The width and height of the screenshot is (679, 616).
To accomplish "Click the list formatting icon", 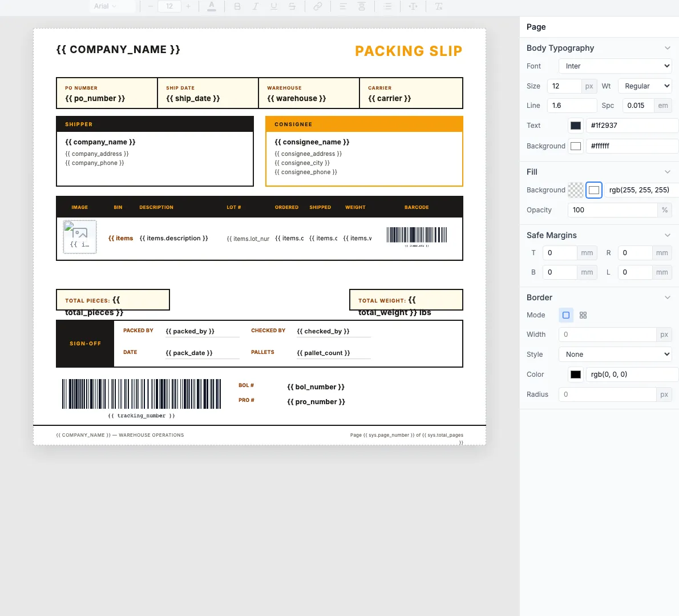I will click(389, 6).
